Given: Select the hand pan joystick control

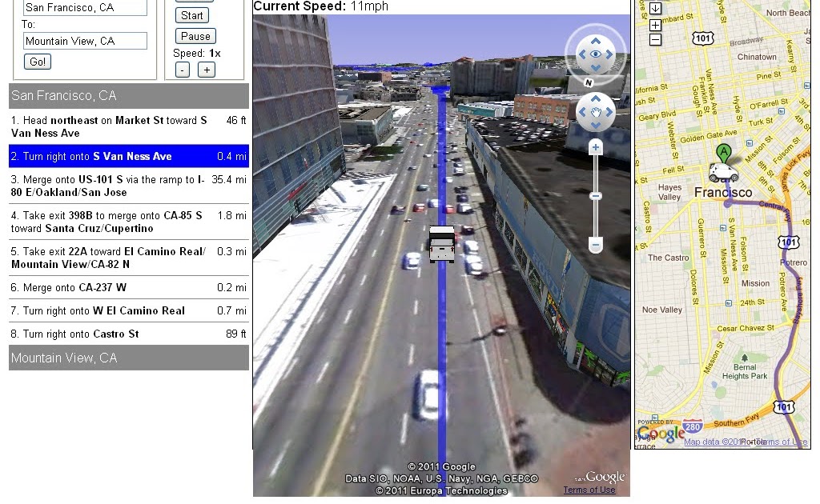Looking at the screenshot, I should pos(595,114).
